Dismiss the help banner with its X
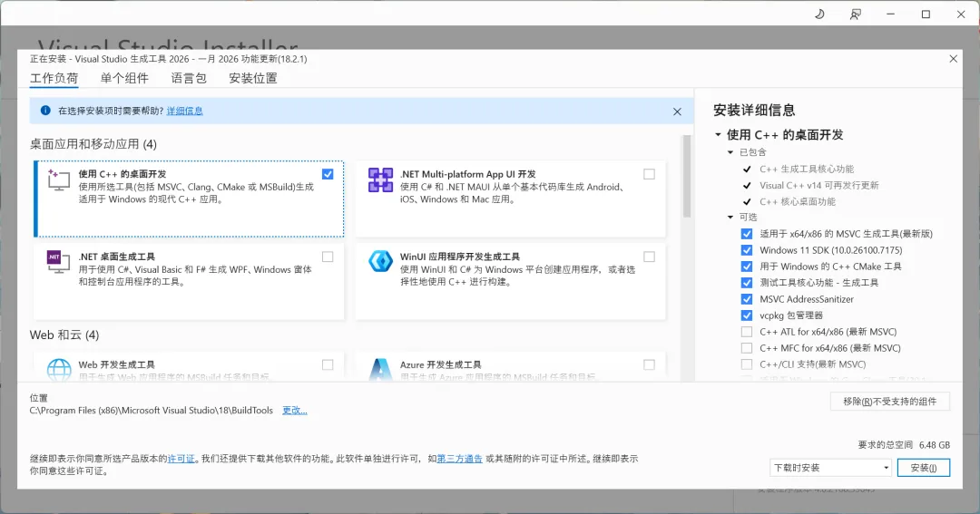 pyautogui.click(x=677, y=112)
